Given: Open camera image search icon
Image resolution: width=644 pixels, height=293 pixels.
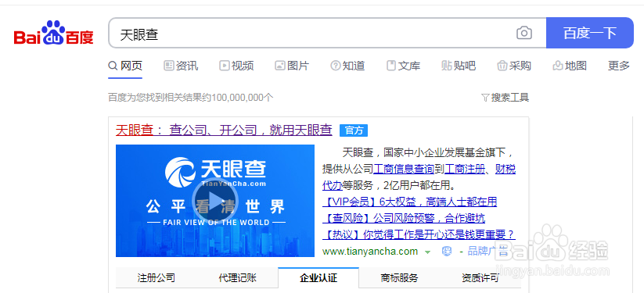Looking at the screenshot, I should pyautogui.click(x=524, y=33).
